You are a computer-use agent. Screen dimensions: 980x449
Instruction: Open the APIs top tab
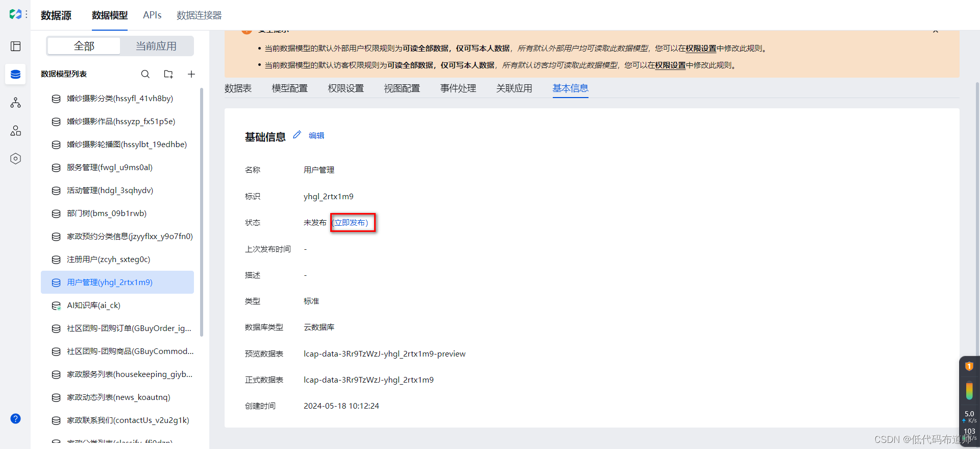tap(152, 15)
